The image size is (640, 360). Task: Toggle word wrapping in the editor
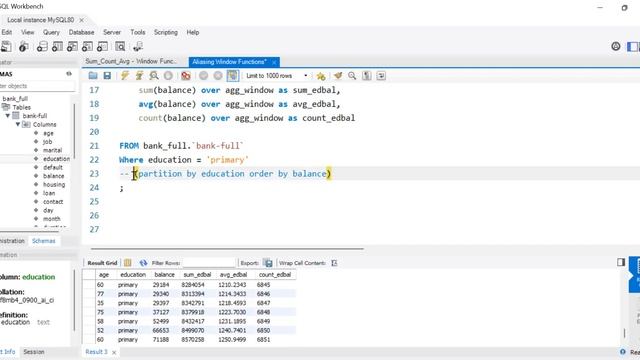pyautogui.click(x=381, y=76)
